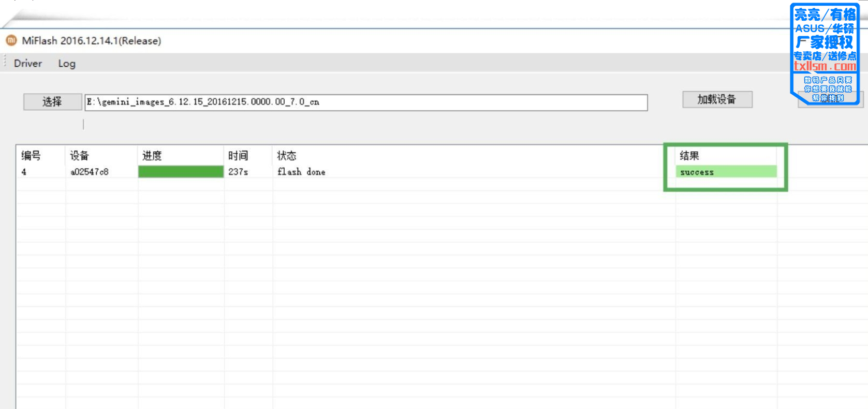Click the MiFlash app icon in title bar
This screenshot has width=868, height=409.
(x=11, y=40)
